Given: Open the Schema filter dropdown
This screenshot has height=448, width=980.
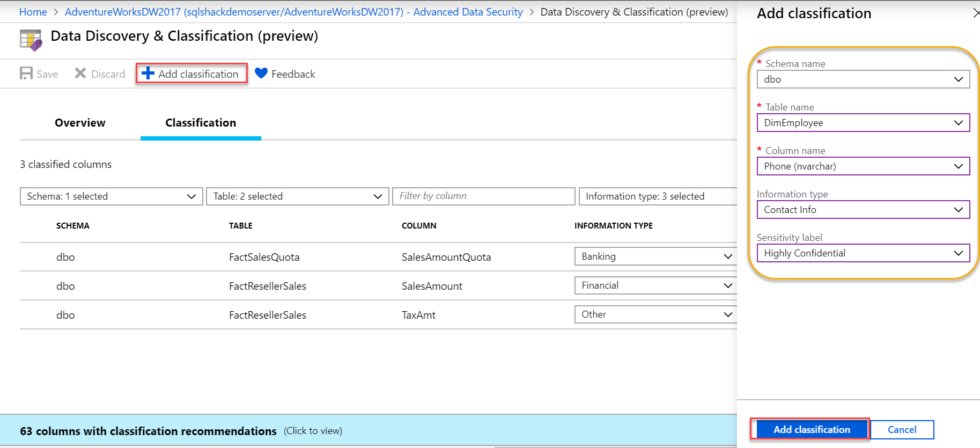Looking at the screenshot, I should (x=111, y=196).
